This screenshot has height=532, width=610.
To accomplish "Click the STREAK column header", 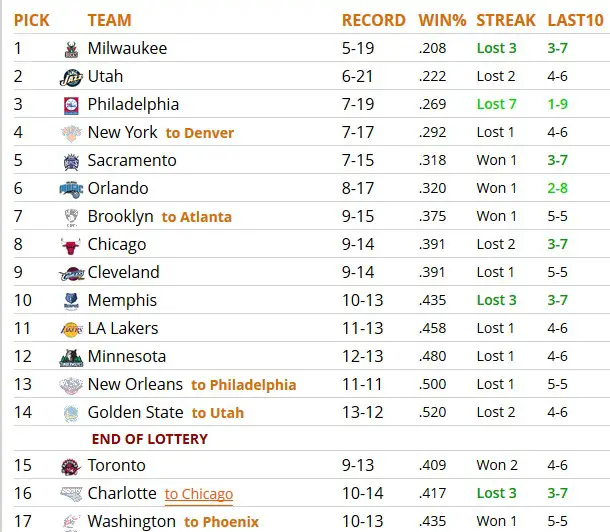I will tap(505, 20).
